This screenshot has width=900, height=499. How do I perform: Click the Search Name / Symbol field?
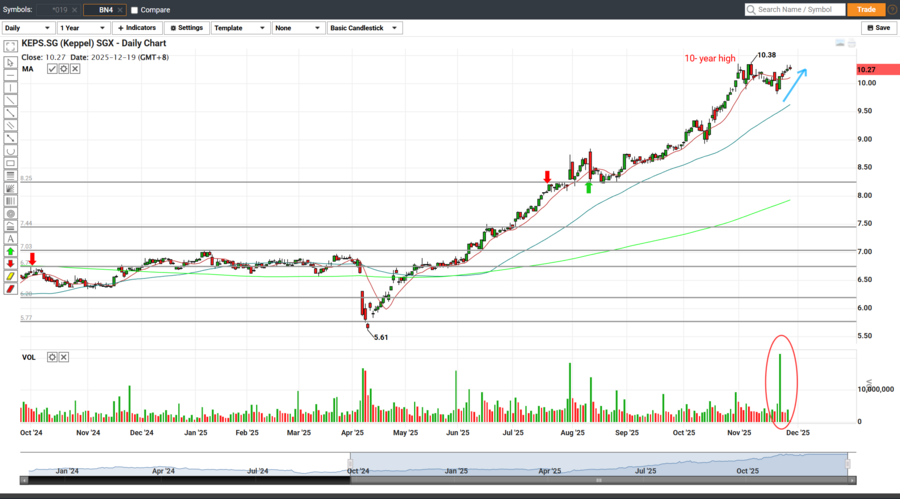tap(794, 9)
